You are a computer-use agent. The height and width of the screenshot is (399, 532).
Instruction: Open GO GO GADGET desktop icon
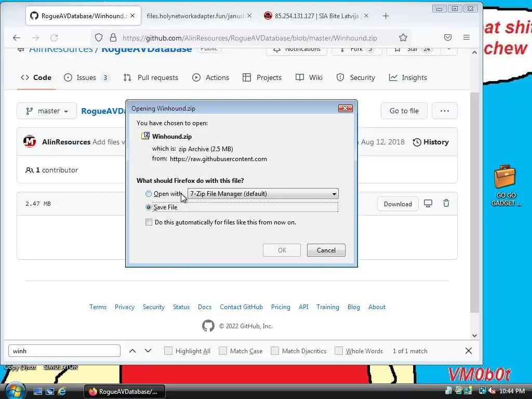(x=505, y=185)
